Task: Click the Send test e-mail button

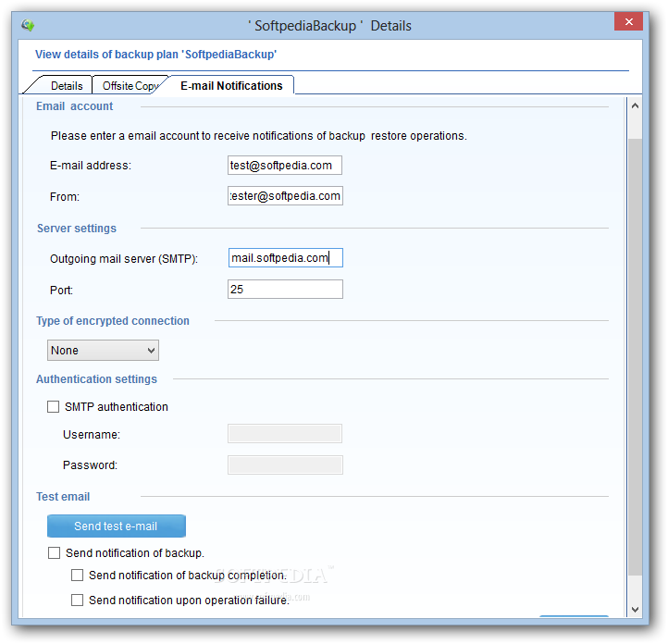Action: [117, 526]
